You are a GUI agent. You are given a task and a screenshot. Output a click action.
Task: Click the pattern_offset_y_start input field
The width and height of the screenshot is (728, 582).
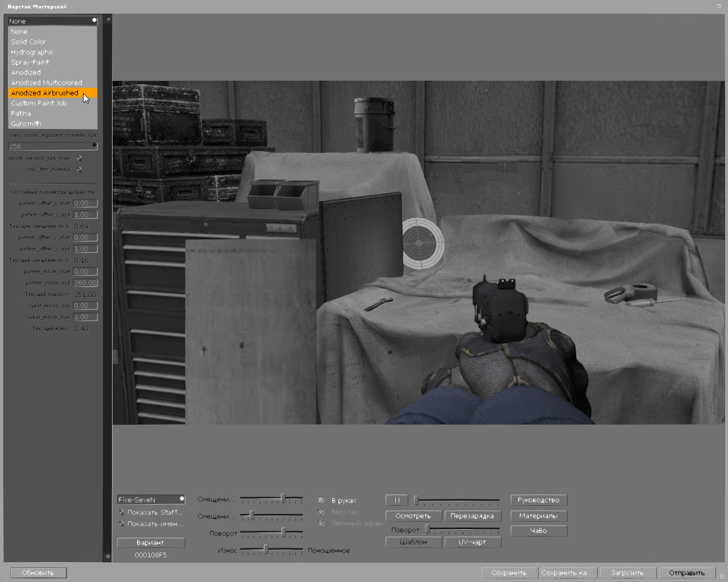pos(85,238)
